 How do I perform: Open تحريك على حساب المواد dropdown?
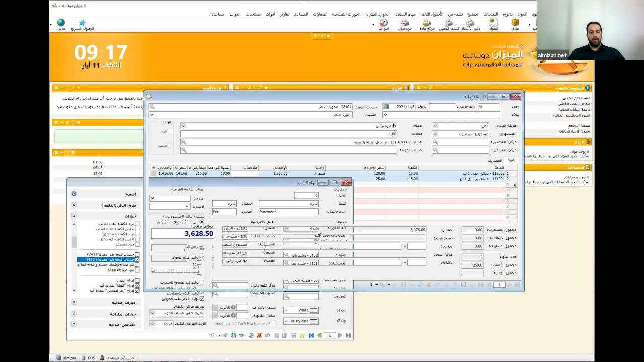coord(152,313)
